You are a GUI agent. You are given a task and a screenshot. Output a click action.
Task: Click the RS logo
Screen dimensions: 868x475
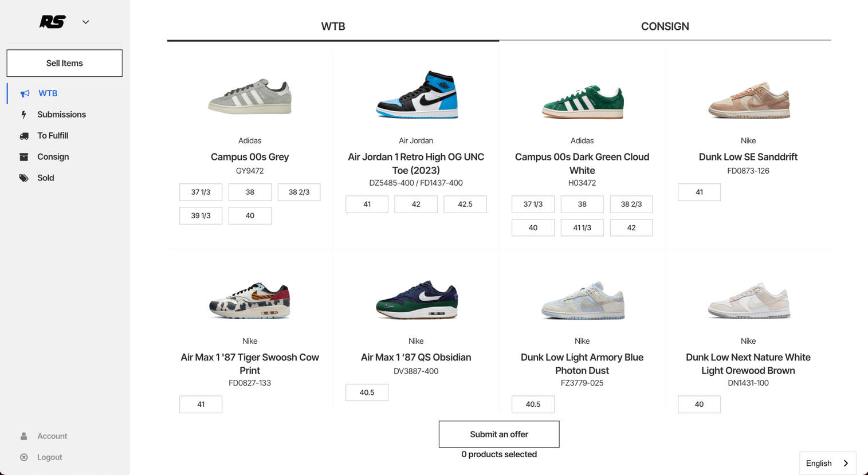pyautogui.click(x=53, y=22)
